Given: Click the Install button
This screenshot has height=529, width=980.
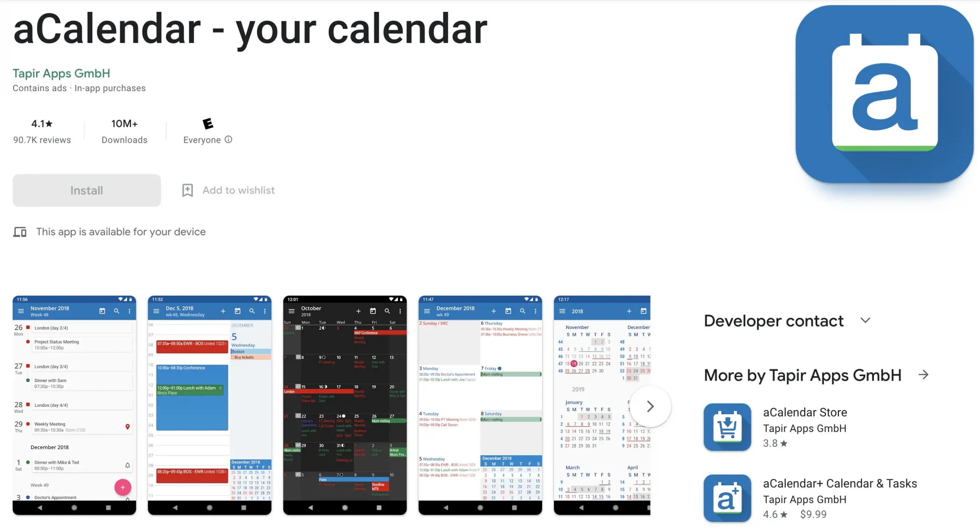Looking at the screenshot, I should pos(87,190).
